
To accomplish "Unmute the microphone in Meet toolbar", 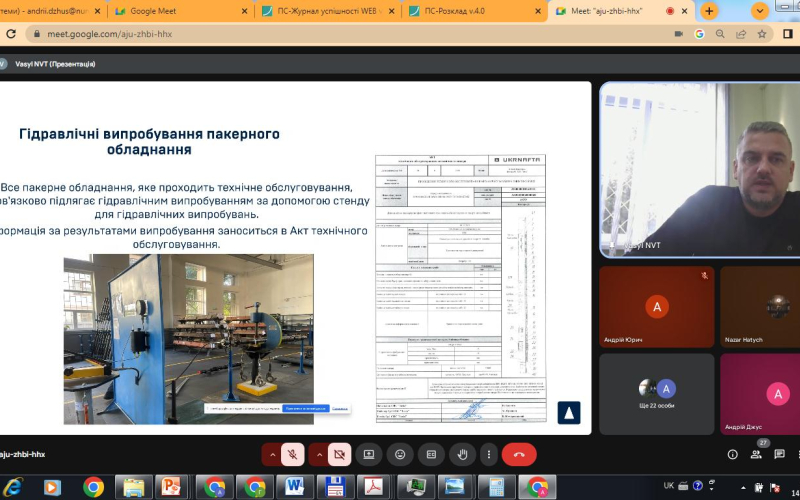I will tap(294, 454).
